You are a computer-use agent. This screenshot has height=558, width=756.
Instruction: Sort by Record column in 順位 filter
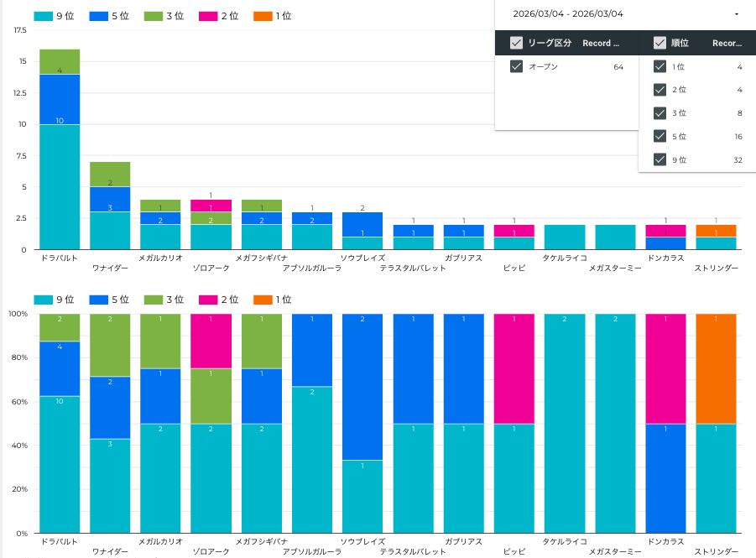tap(727, 43)
